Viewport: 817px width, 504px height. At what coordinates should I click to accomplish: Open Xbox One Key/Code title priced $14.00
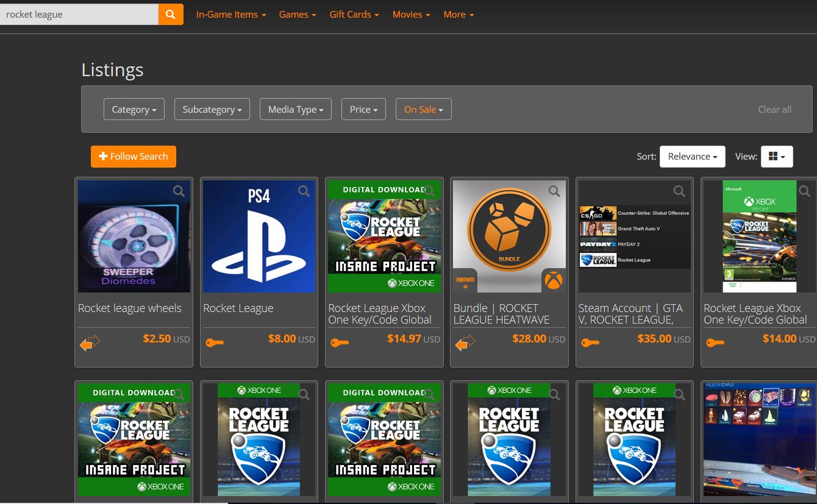pos(755,314)
